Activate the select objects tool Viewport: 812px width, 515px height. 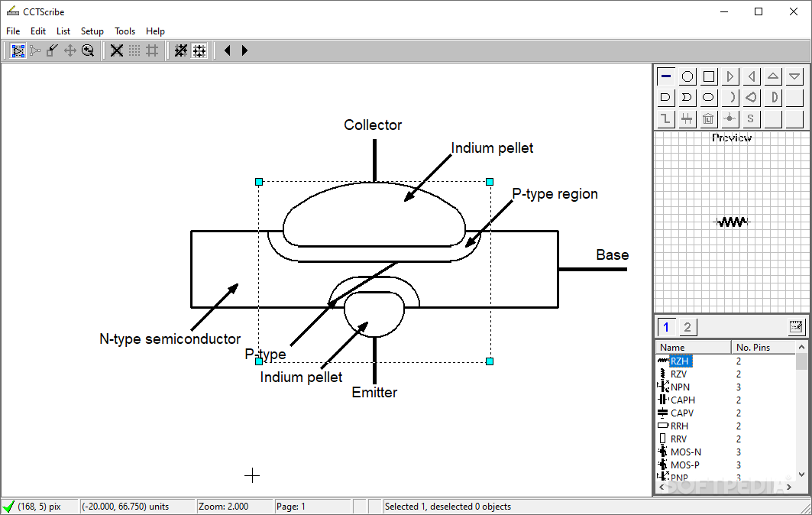click(x=18, y=50)
